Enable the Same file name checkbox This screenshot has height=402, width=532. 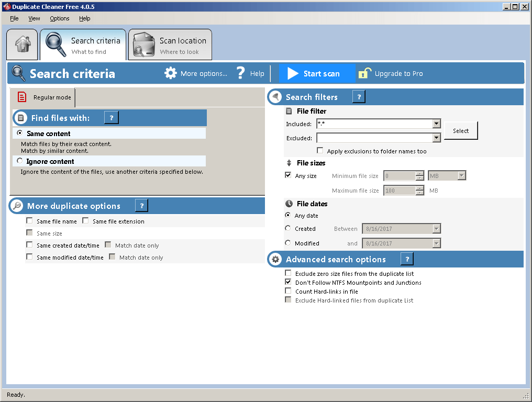click(29, 220)
